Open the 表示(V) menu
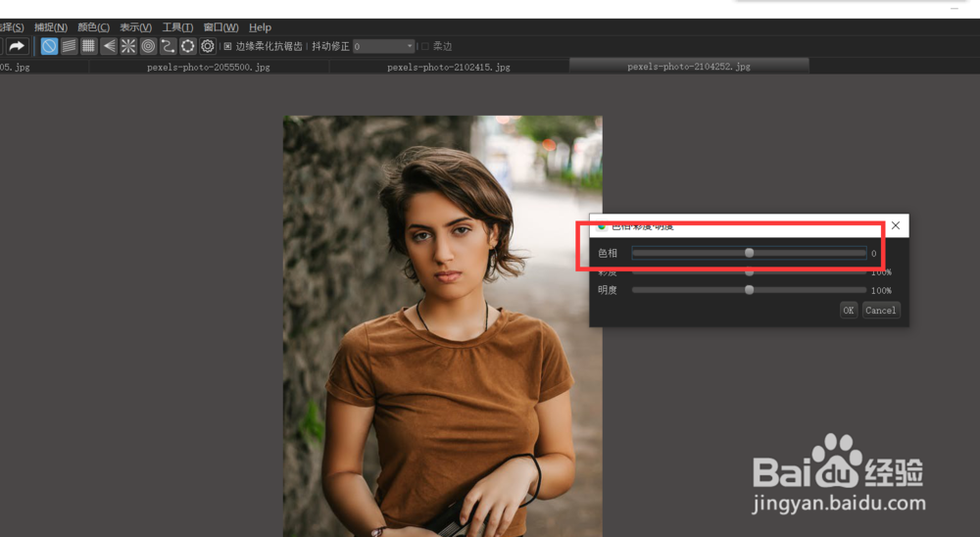This screenshot has height=537, width=980. click(x=135, y=27)
